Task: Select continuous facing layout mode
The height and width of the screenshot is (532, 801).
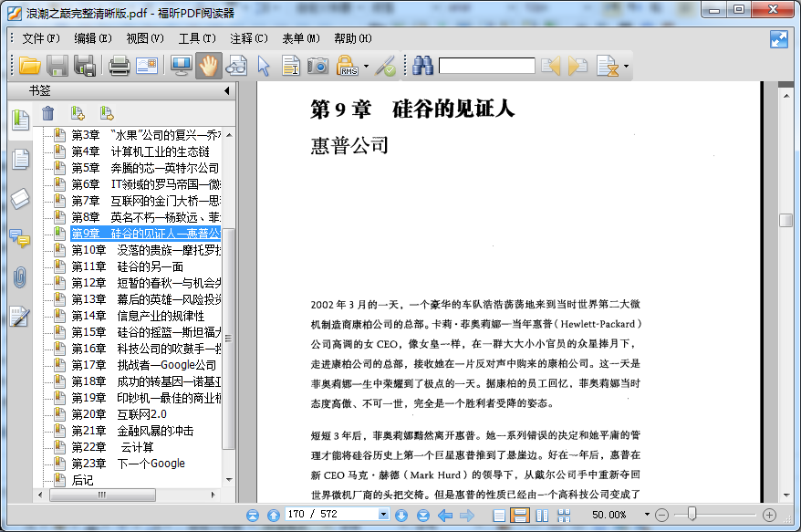Action: (564, 516)
